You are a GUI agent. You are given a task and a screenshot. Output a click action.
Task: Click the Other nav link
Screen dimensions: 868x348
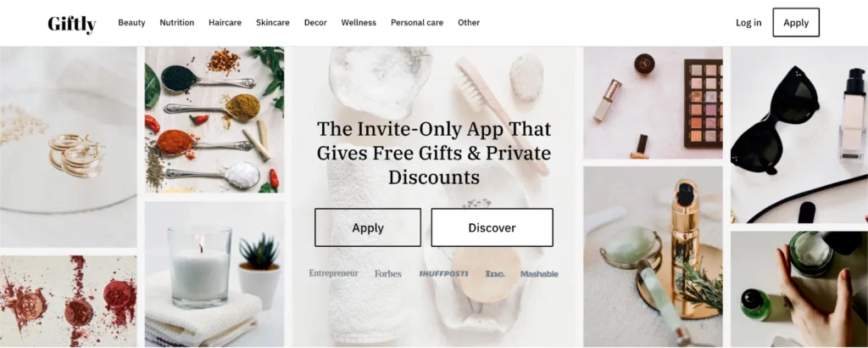pos(469,23)
